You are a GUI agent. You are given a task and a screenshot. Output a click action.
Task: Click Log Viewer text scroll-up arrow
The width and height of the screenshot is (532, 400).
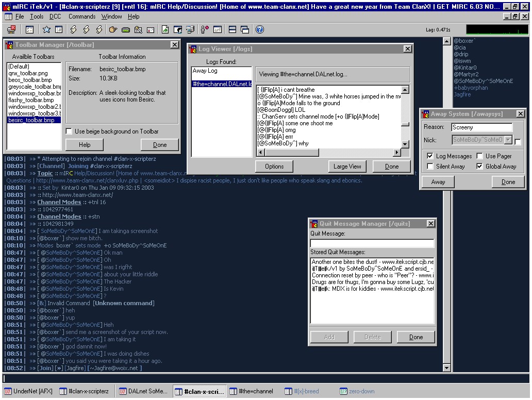[405, 90]
